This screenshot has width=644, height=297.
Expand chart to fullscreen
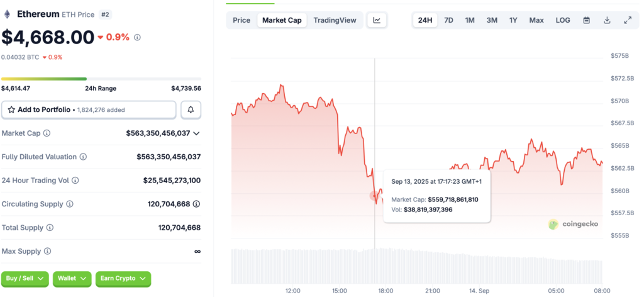click(x=627, y=20)
